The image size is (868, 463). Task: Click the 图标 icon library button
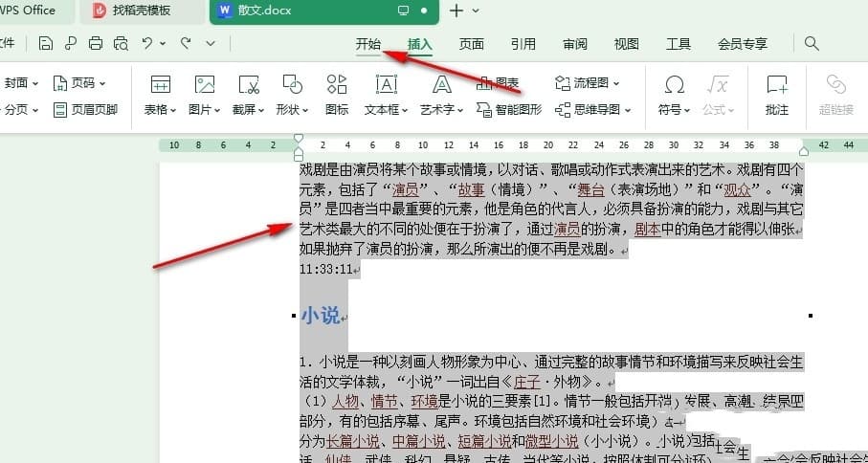point(337,95)
